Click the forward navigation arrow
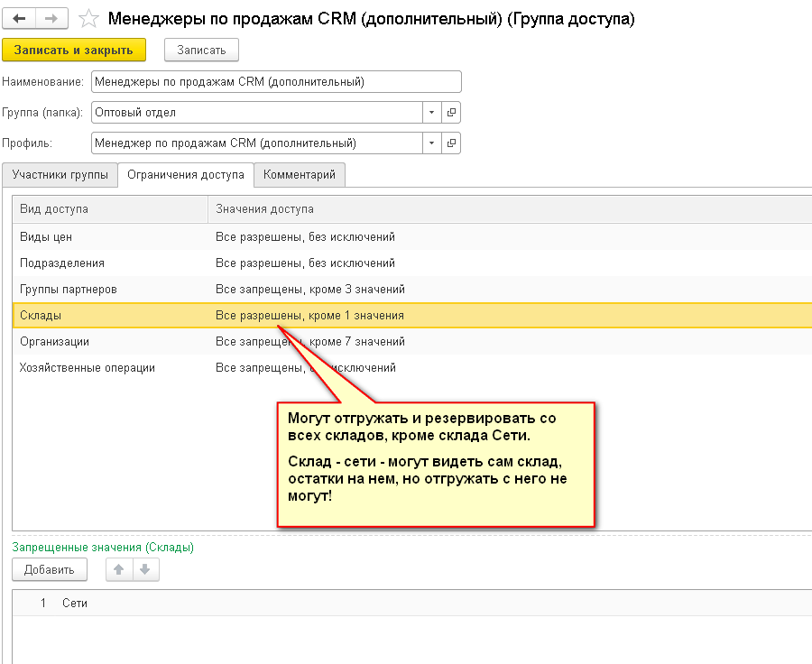 [52, 18]
